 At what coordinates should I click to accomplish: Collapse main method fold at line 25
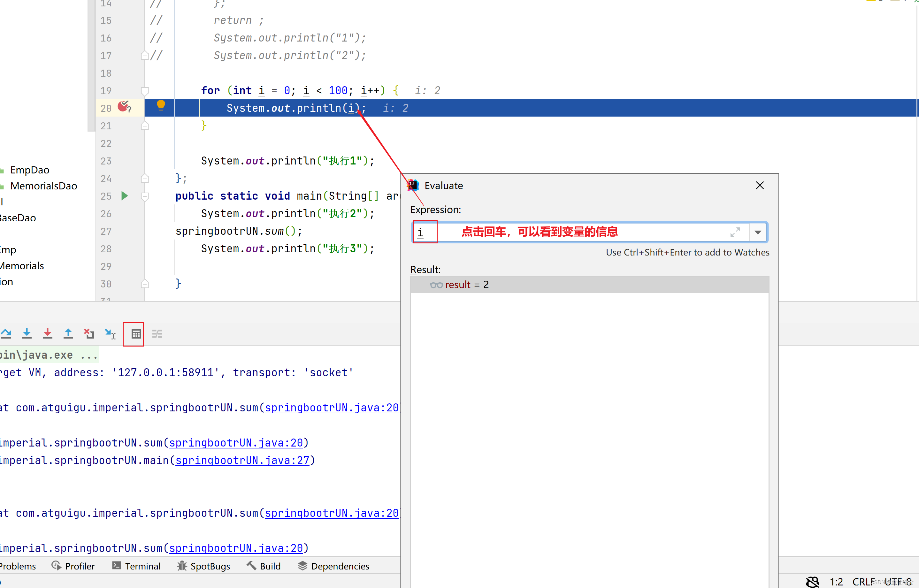tap(145, 196)
